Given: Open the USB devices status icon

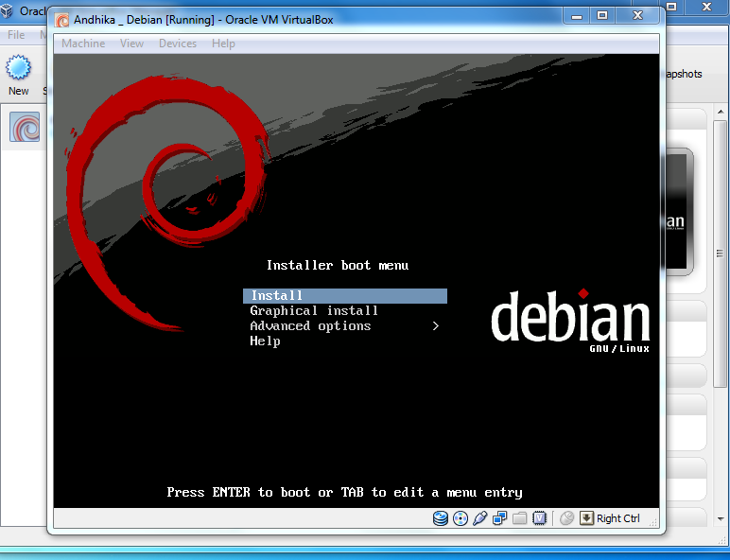Looking at the screenshot, I should click(479, 518).
